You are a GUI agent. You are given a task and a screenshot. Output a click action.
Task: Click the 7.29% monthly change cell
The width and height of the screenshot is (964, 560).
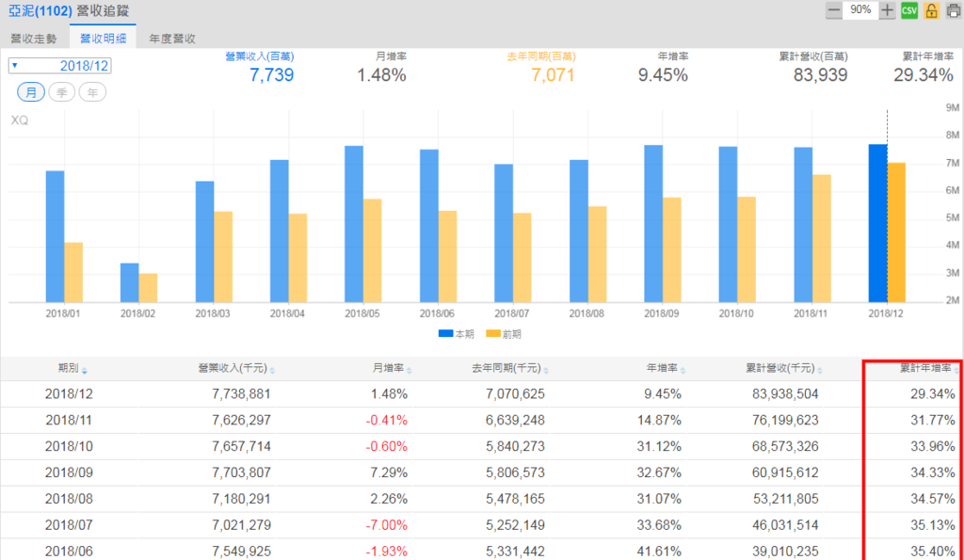click(389, 472)
